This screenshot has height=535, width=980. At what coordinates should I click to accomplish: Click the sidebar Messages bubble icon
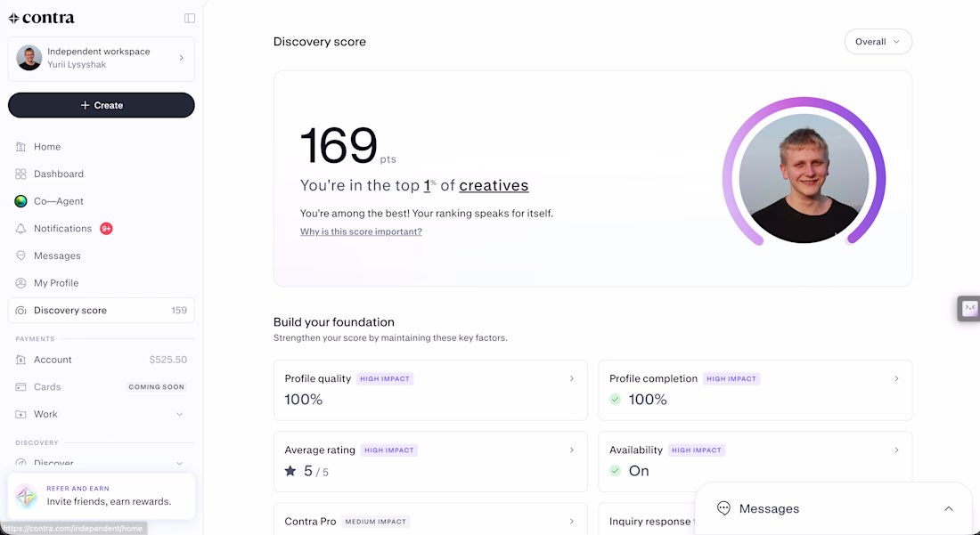click(20, 255)
